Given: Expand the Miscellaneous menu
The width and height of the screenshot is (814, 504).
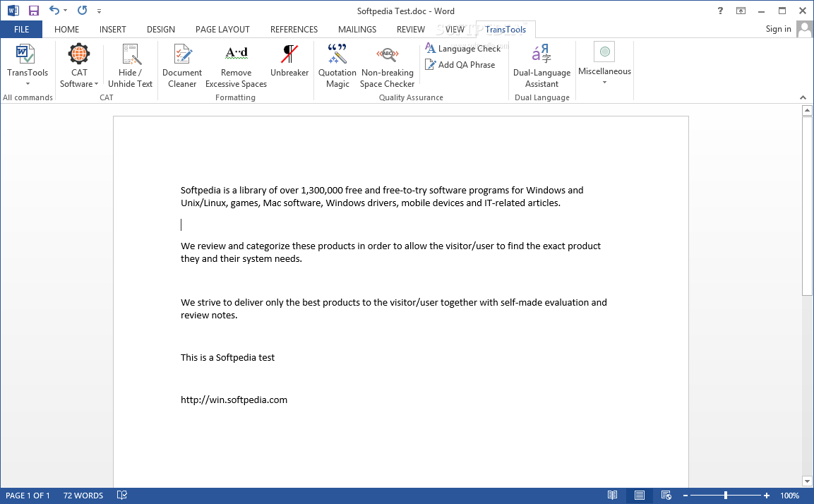Looking at the screenshot, I should pyautogui.click(x=604, y=64).
